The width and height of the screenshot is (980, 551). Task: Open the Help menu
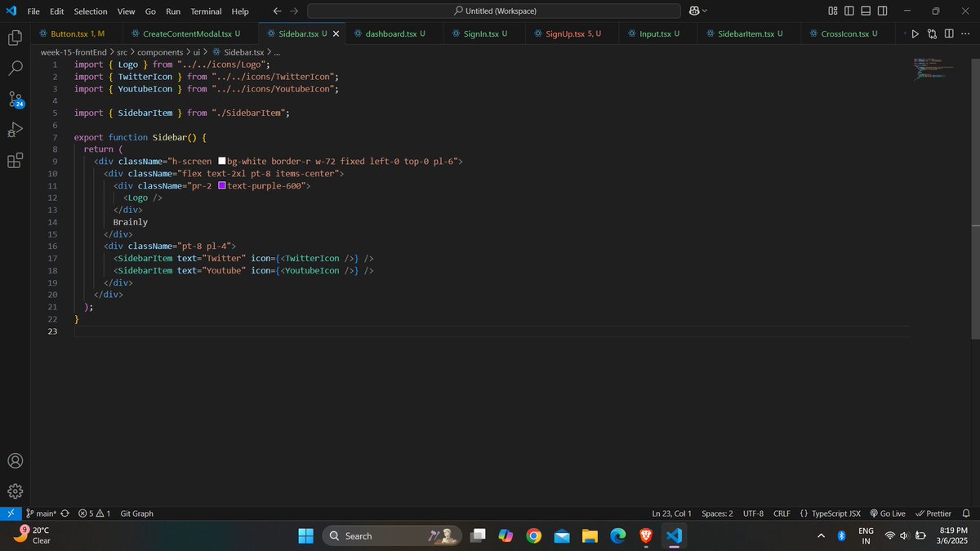pyautogui.click(x=240, y=11)
